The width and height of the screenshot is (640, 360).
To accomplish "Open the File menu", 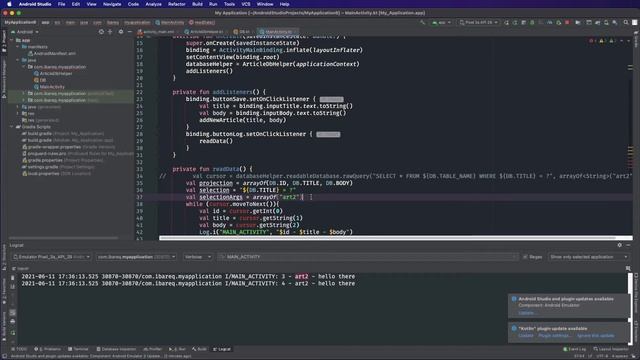I will pos(61,4).
